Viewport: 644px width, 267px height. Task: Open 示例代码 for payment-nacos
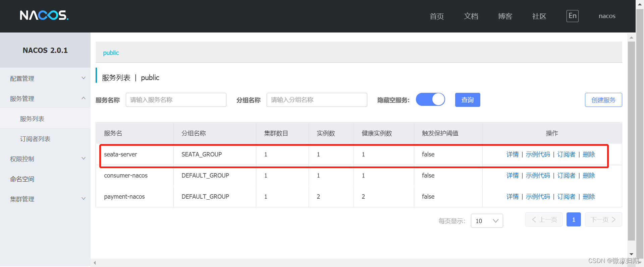point(538,197)
